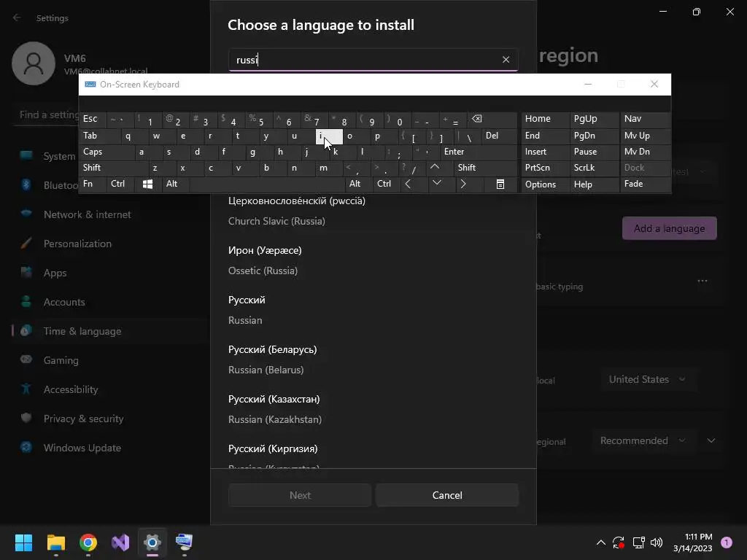Click Fade on On-Screen Keyboard
The height and width of the screenshot is (560, 747).
coord(645,184)
